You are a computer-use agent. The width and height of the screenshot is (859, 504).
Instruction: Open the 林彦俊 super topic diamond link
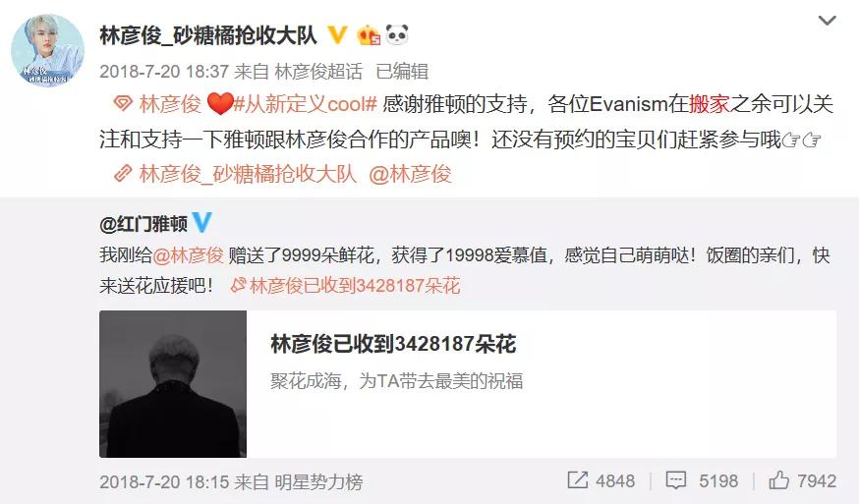(x=157, y=103)
